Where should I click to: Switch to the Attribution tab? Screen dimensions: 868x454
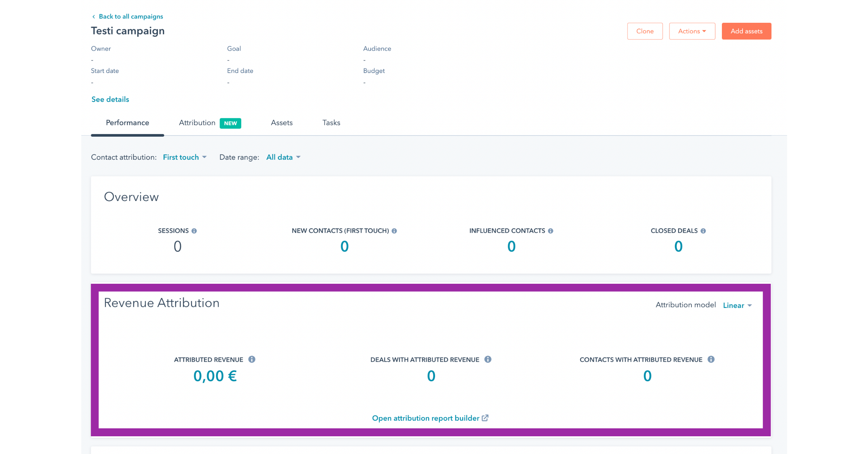click(197, 123)
